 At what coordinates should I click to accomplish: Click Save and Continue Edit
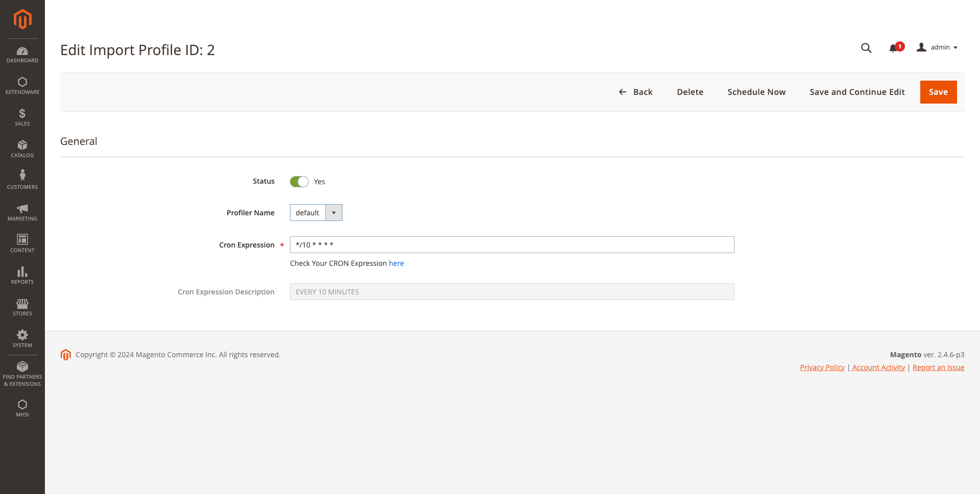(857, 92)
